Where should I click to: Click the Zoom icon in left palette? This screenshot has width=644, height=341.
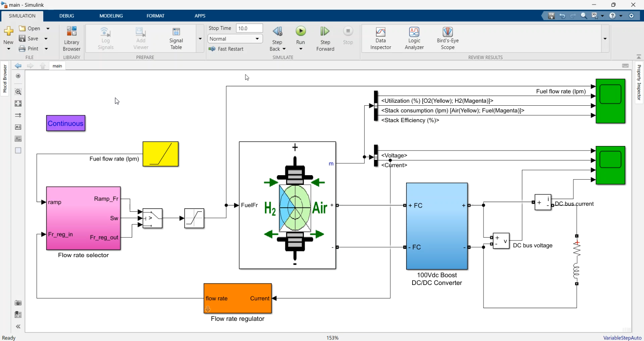point(18,92)
